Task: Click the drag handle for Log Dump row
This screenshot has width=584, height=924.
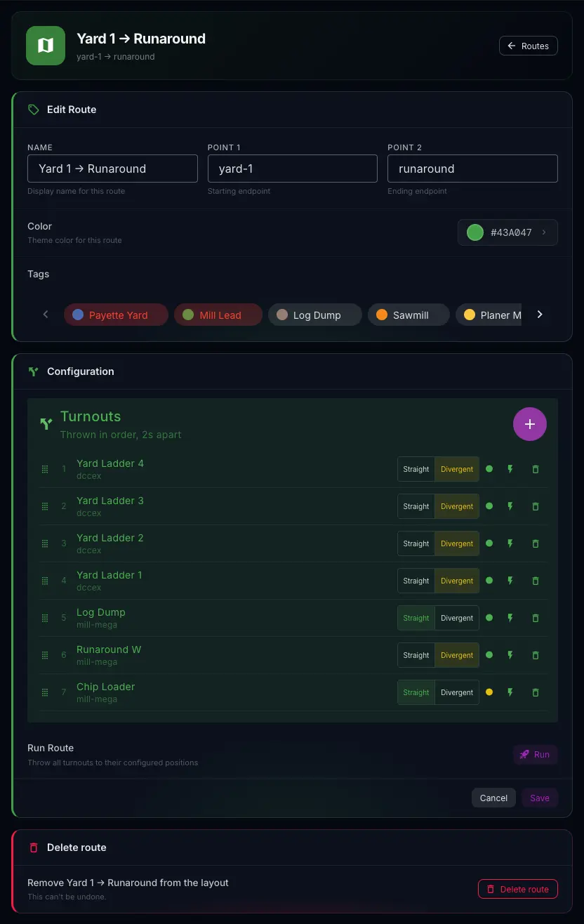Action: (45, 618)
